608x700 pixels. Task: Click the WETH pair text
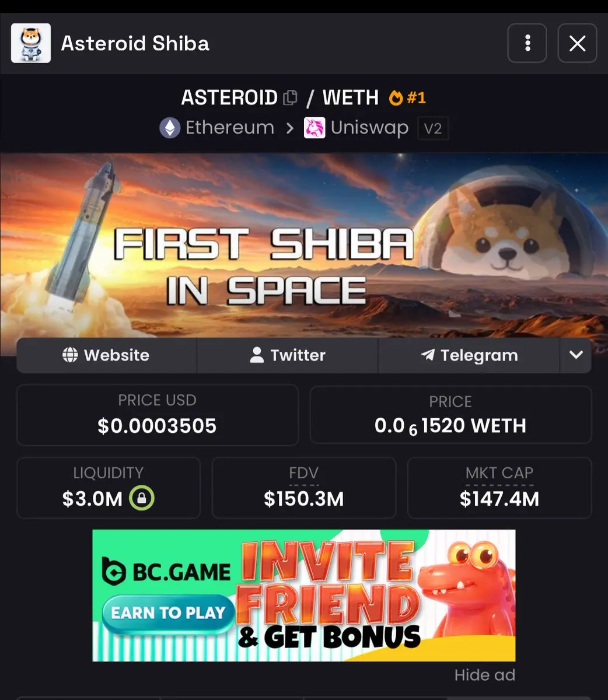pos(351,97)
